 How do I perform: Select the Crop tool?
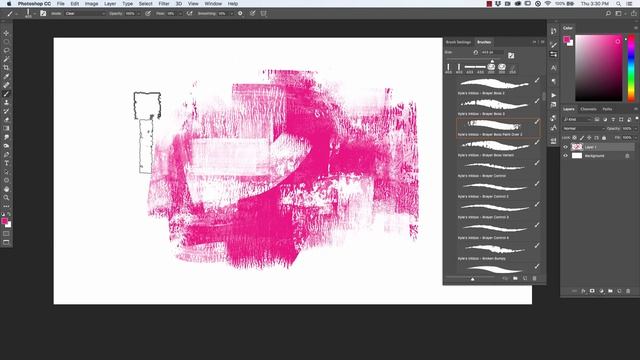[6, 68]
